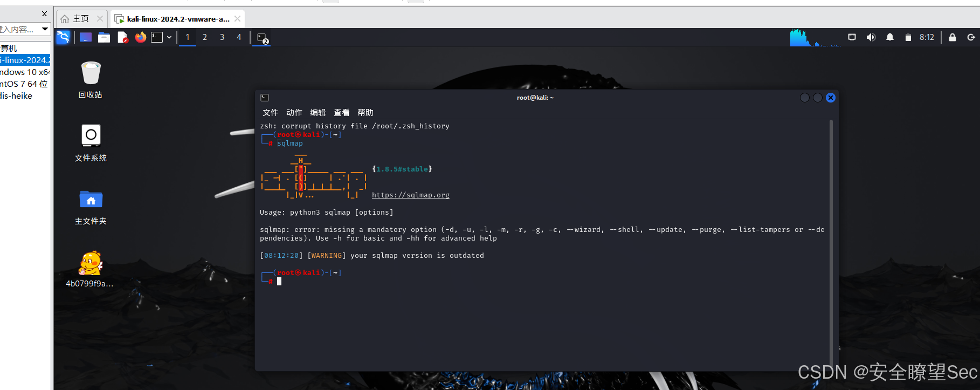
Task: Open the display settings tray icon
Action: click(852, 37)
